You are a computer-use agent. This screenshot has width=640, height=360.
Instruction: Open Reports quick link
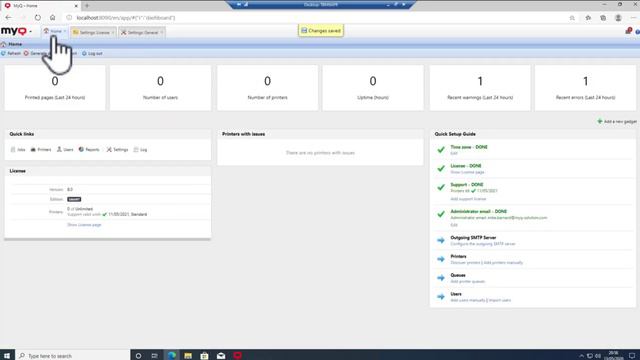(x=89, y=150)
